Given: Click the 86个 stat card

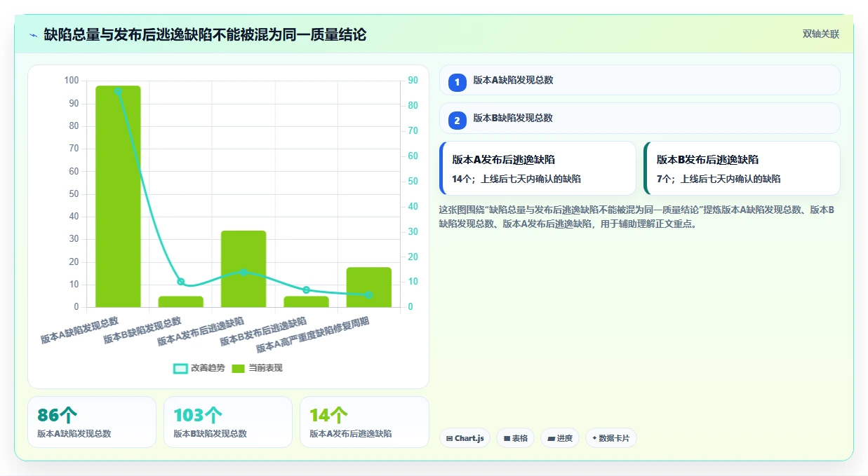Looking at the screenshot, I should click(x=92, y=422).
